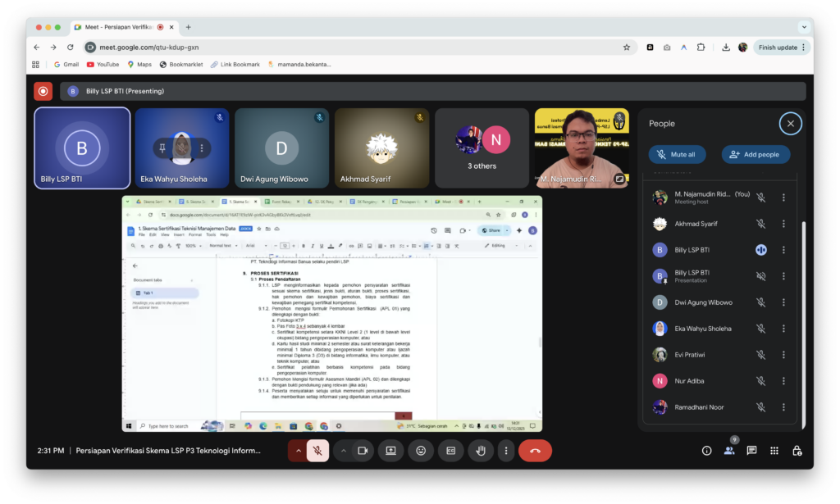Open the emoji reactions button
The width and height of the screenshot is (840, 504).
(421, 450)
